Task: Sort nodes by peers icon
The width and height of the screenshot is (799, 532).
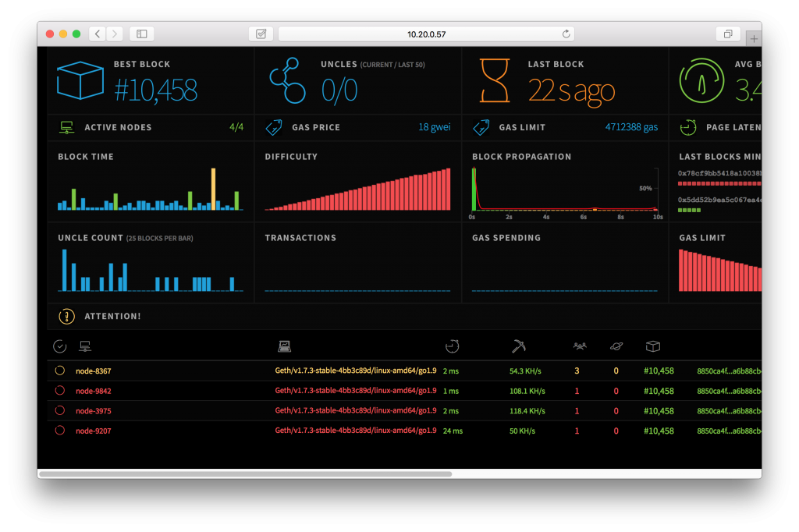Action: (x=580, y=346)
